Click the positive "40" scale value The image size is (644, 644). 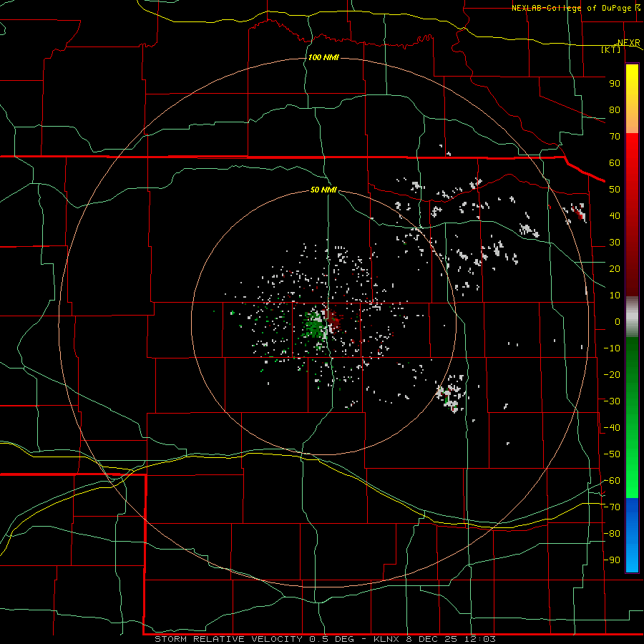coord(615,215)
